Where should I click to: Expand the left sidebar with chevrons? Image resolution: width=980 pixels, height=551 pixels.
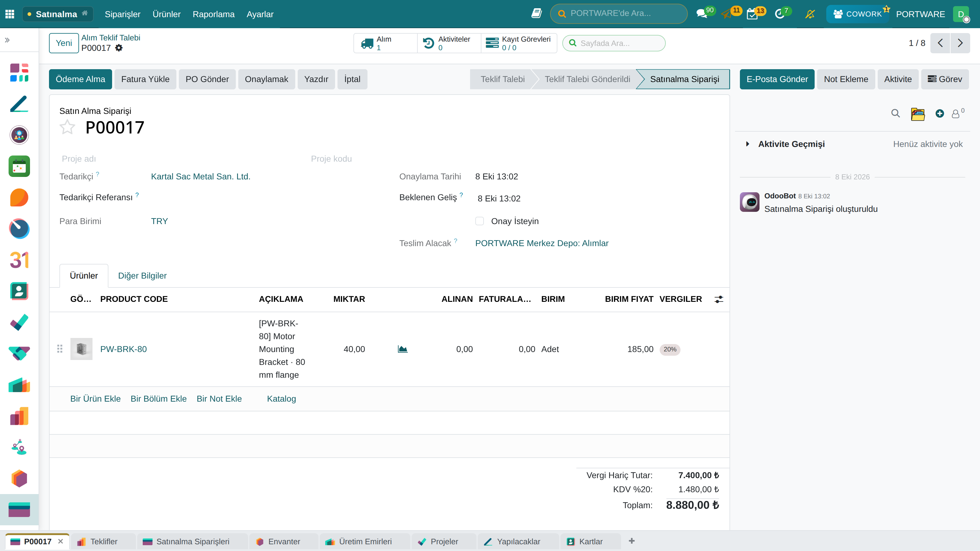click(x=7, y=40)
